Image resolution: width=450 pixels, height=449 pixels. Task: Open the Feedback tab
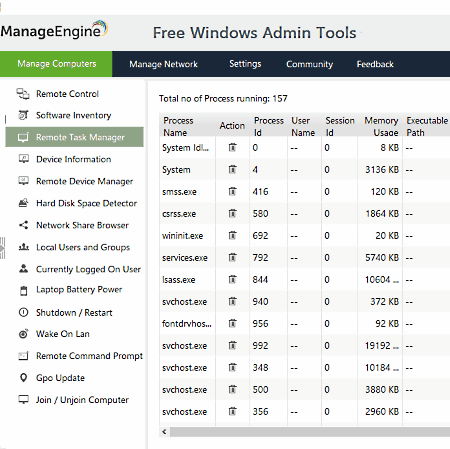pyautogui.click(x=375, y=64)
